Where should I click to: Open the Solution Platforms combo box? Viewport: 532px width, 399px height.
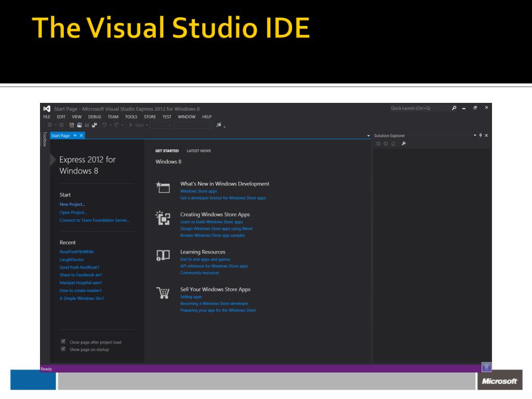193,125
